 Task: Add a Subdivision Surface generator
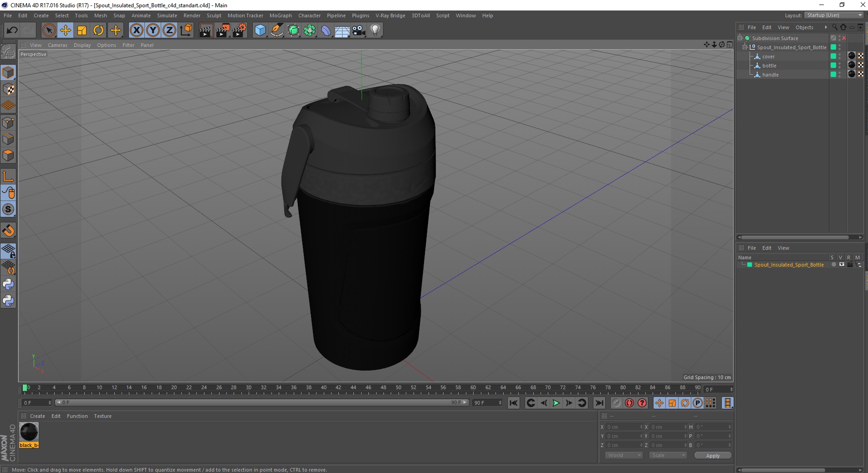click(293, 31)
